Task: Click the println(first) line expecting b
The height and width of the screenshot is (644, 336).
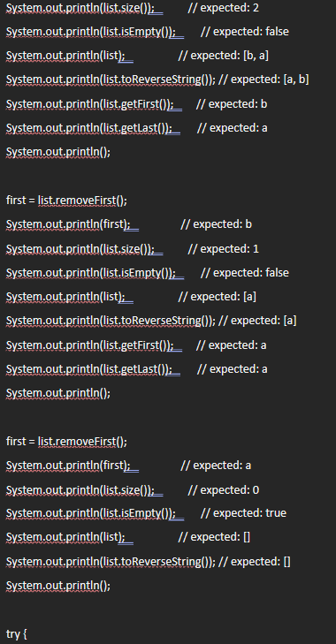Action: [x=129, y=224]
